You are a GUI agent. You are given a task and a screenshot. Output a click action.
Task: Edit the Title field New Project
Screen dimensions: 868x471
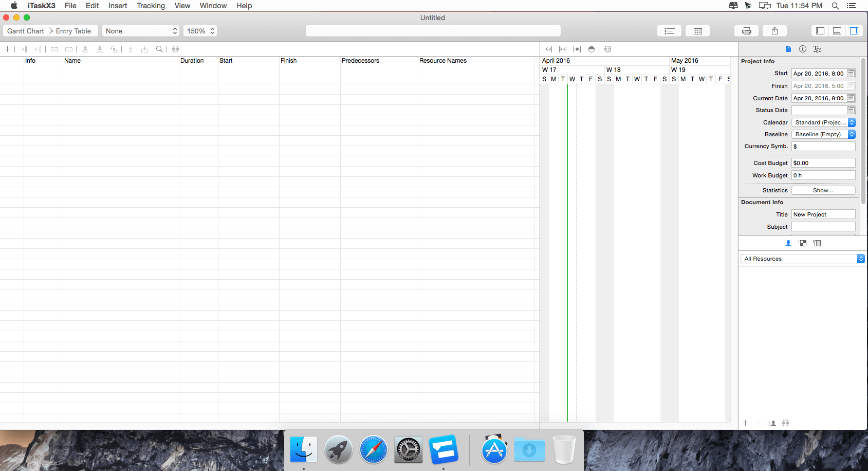[x=823, y=214]
